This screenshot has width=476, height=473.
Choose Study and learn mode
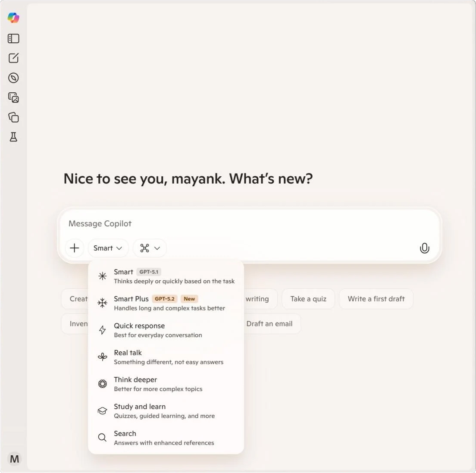(x=166, y=411)
